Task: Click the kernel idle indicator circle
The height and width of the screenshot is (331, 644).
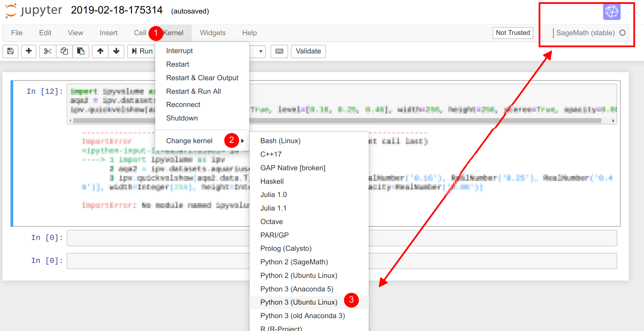Action: click(x=622, y=33)
